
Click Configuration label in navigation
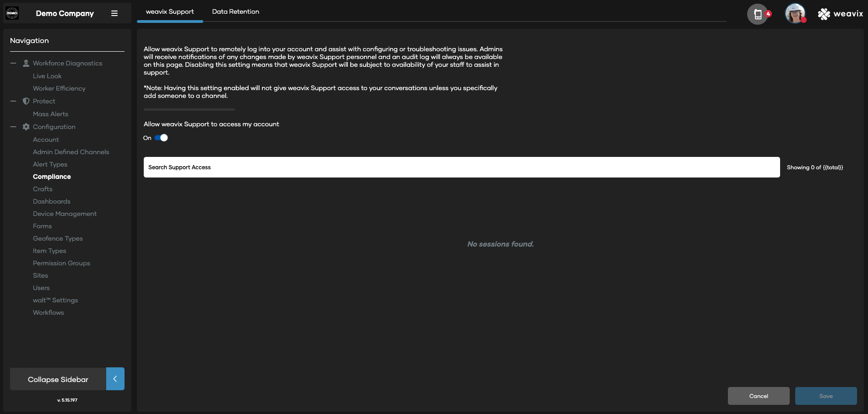54,127
